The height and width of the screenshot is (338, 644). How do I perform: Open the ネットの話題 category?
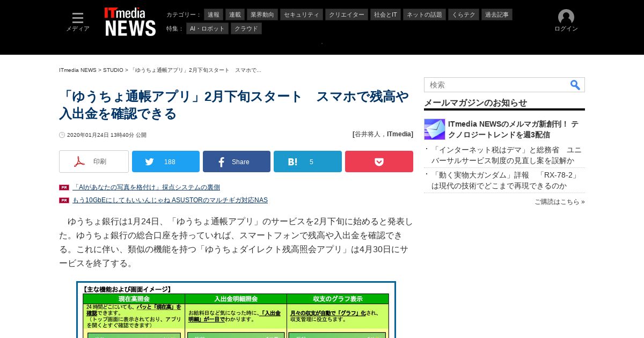click(x=425, y=14)
